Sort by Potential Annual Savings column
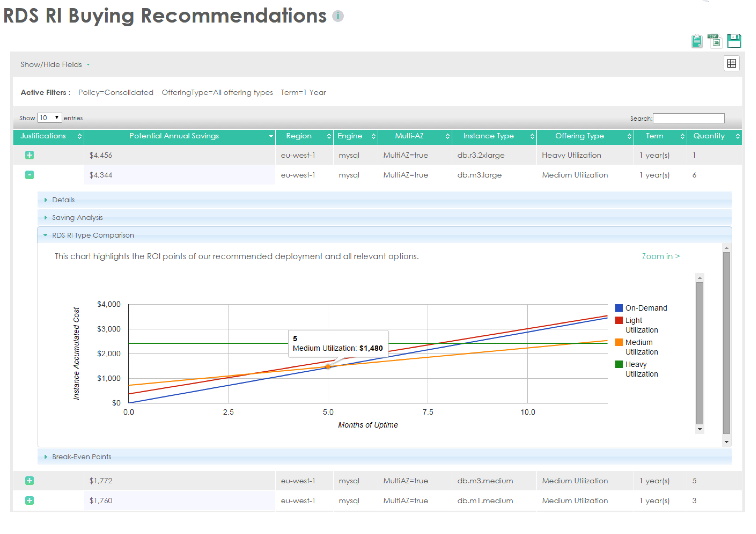Screen dimensions: 756x534 (174, 136)
